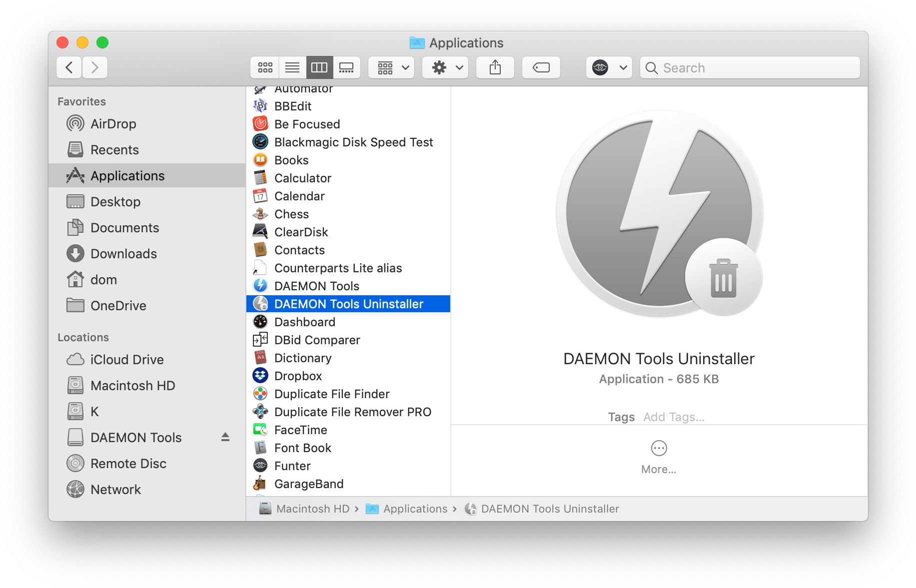
Task: Click the large DAEMON Tools Uninstaller preview
Action: point(660,214)
